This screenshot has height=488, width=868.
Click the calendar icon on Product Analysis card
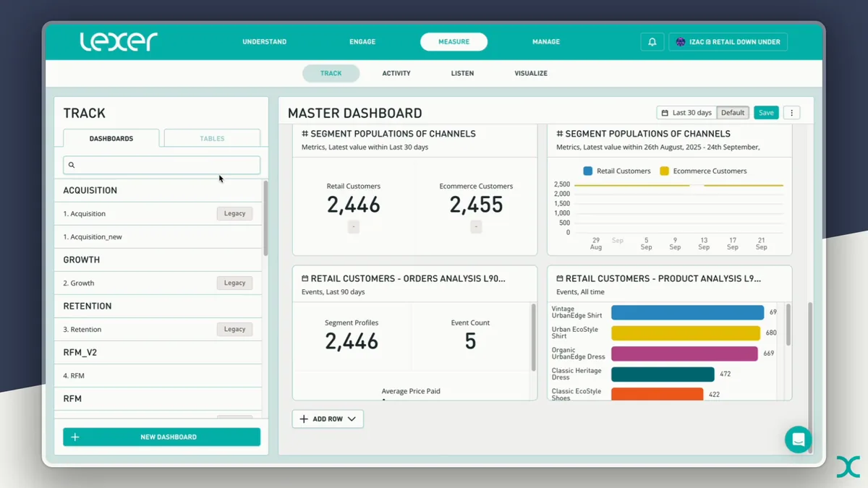click(x=560, y=278)
